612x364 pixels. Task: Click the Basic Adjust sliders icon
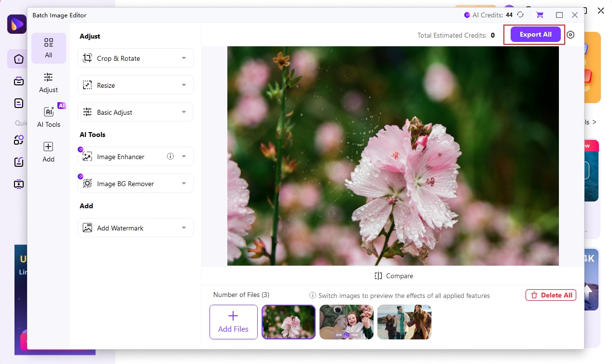tap(87, 112)
